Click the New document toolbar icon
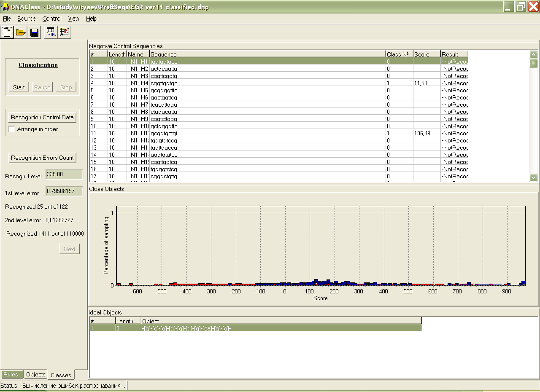This screenshot has height=392, width=540. point(7,32)
